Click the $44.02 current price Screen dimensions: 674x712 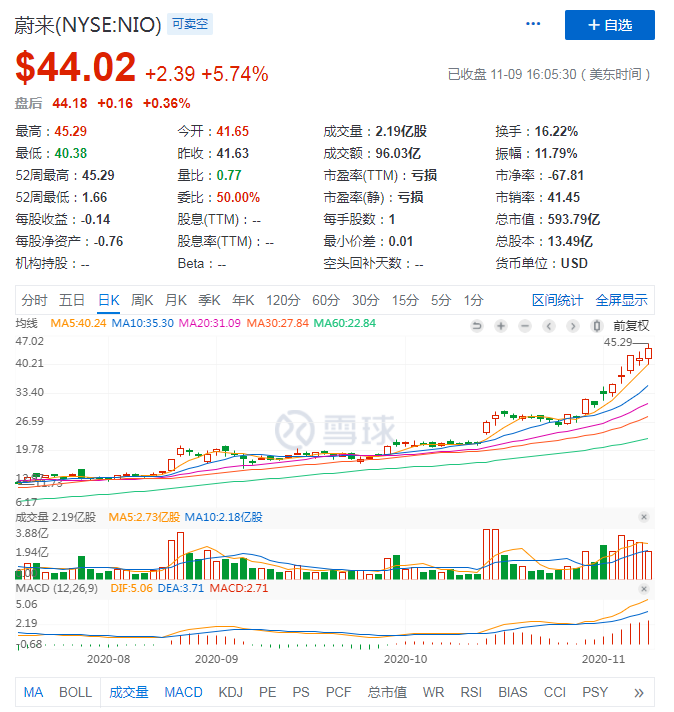[75, 67]
